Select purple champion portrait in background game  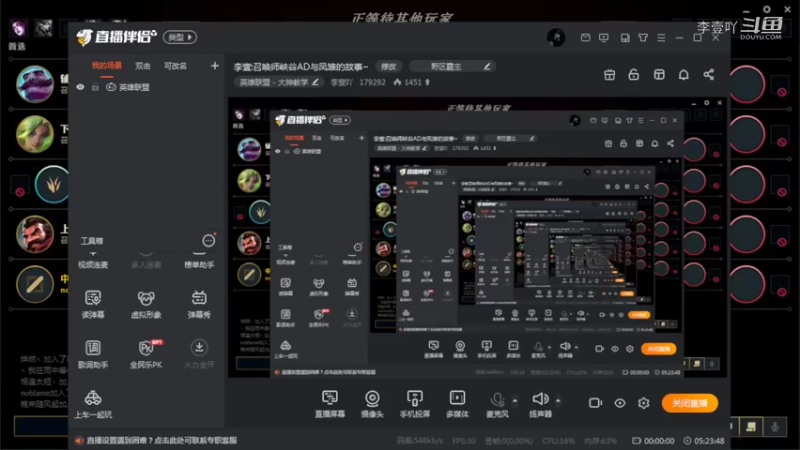click(35, 84)
